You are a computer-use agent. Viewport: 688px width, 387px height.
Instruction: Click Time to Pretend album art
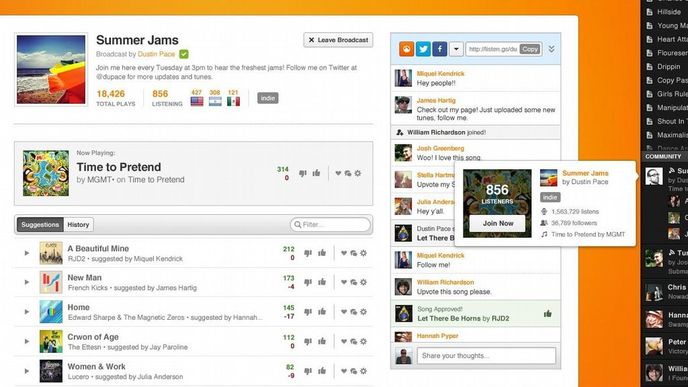click(x=46, y=173)
